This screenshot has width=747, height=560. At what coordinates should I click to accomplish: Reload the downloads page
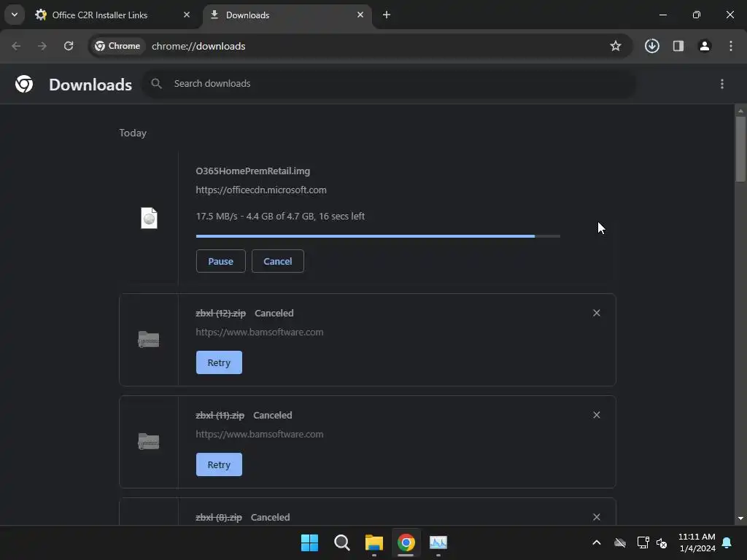pyautogui.click(x=69, y=46)
